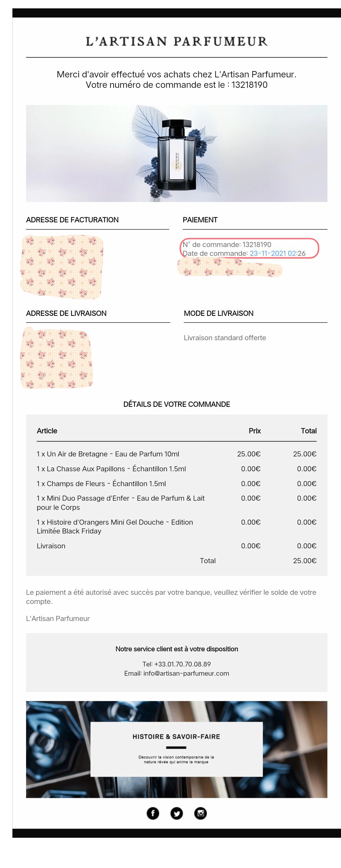This screenshot has height=868, width=341.
Task: Click La Chasse Aux Papillons sample row
Action: (176, 469)
